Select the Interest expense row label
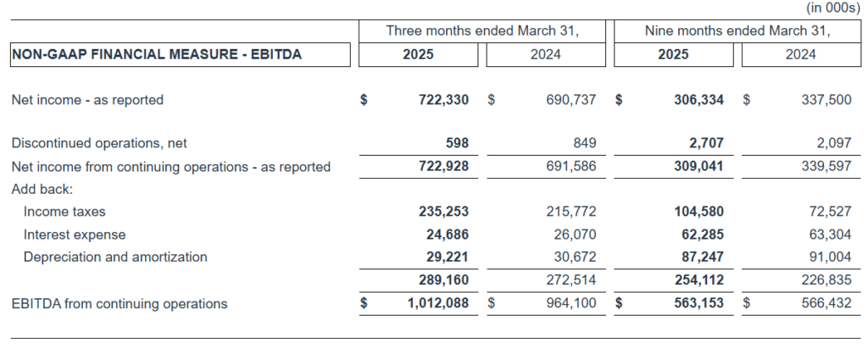The image size is (868, 348). coord(75,235)
